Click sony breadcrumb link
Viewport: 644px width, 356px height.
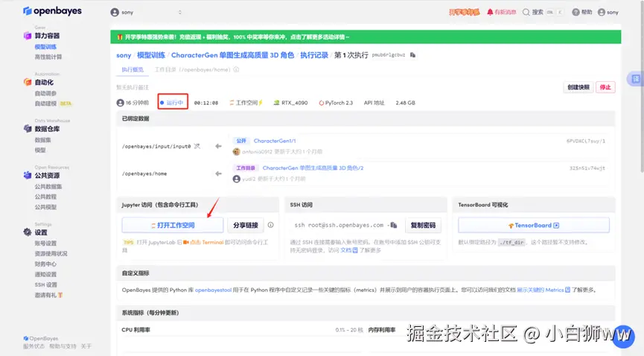coord(124,55)
